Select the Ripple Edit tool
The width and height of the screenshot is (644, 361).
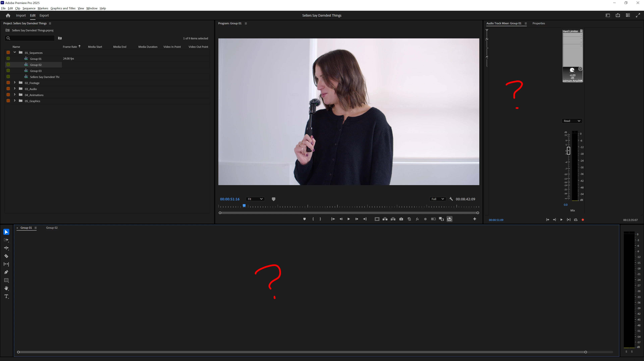[6, 248]
